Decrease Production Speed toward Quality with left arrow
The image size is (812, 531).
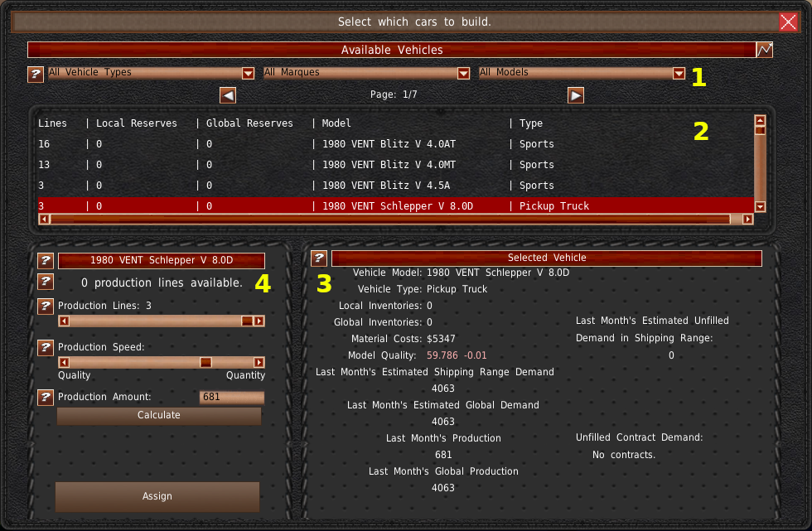[x=63, y=362]
